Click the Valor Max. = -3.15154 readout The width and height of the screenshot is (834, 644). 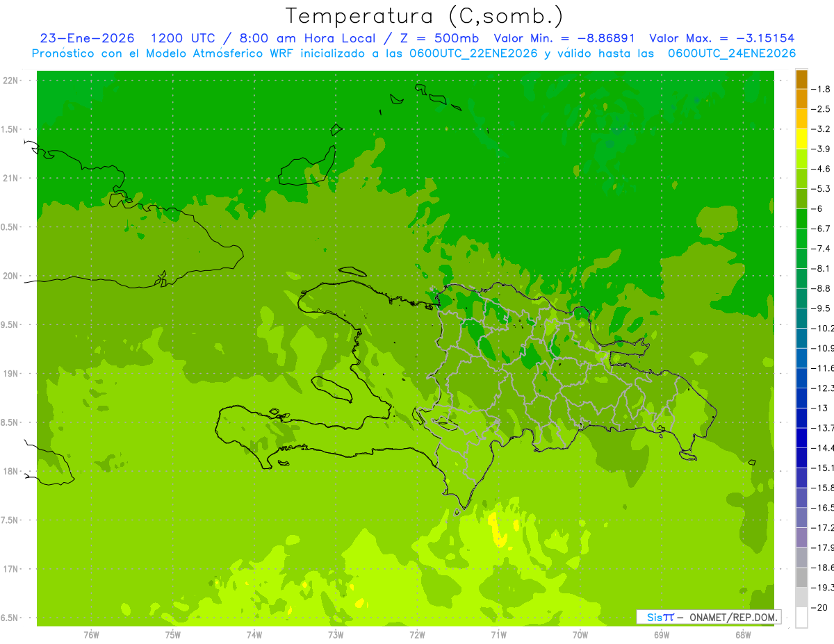pos(721,38)
